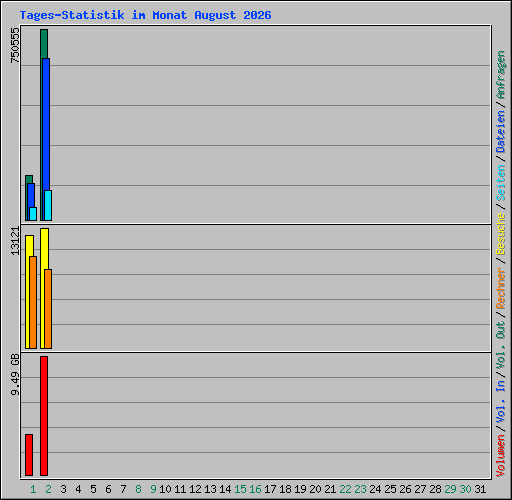Click day 31 on the x-axis
The width and height of the screenshot is (512, 500).
480,489
